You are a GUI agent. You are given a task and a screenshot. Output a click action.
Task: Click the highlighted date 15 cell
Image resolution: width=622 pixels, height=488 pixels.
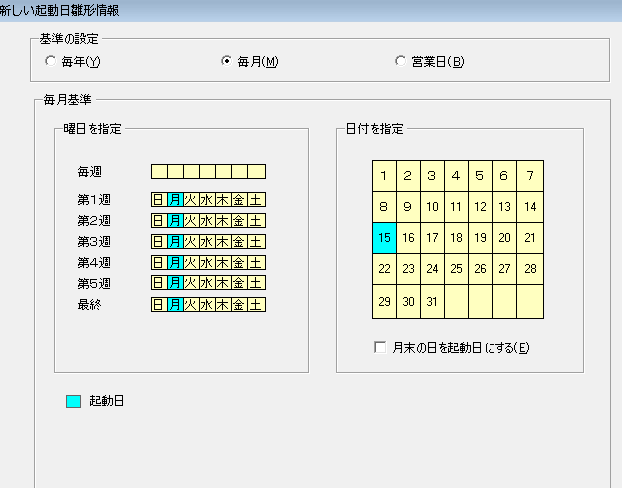tap(384, 237)
